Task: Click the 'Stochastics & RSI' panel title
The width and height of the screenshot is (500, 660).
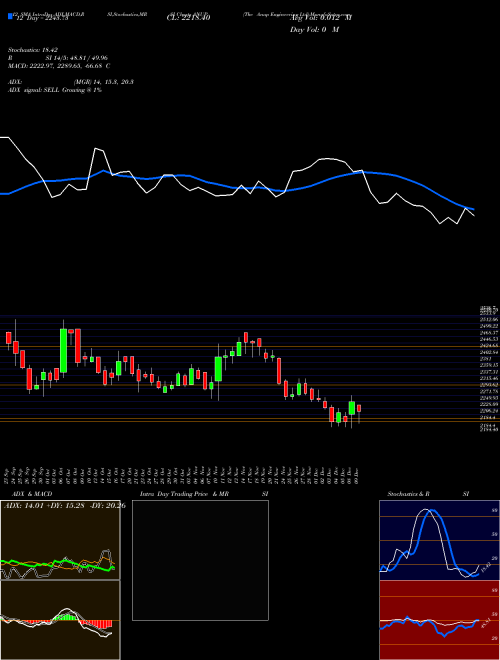Action: pos(428,494)
